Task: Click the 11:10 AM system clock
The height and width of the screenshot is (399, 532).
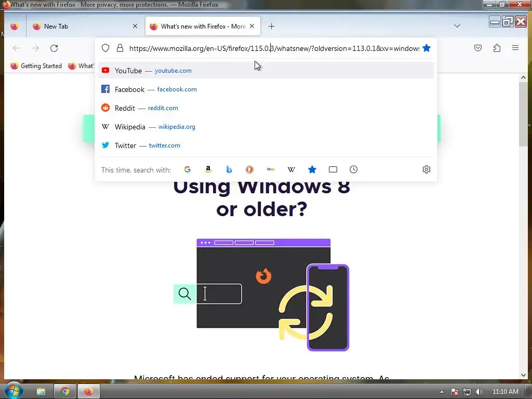Action: pos(505,392)
